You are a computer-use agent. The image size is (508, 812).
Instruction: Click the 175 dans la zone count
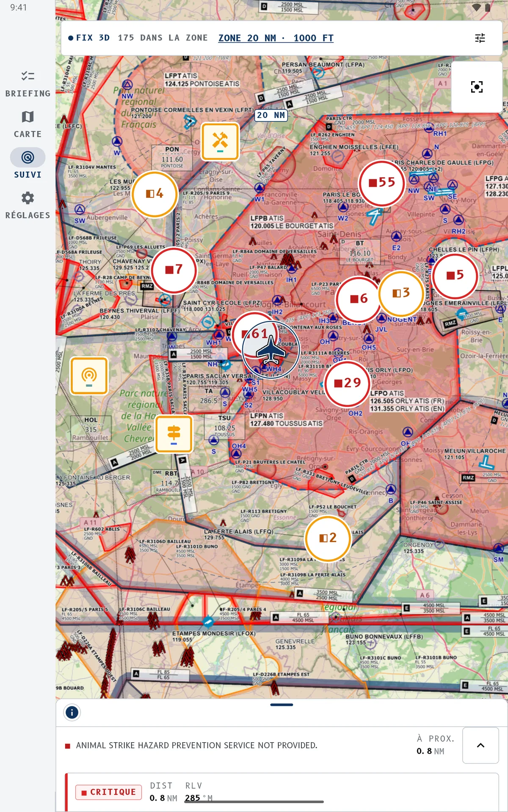click(163, 38)
